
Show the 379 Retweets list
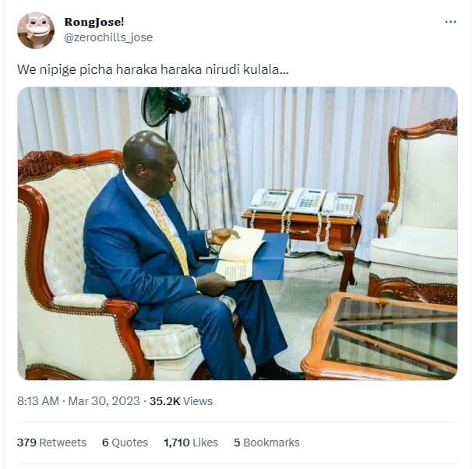[52, 443]
